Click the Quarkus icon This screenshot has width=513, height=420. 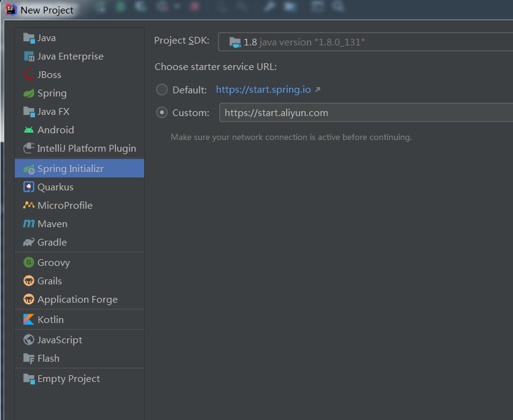click(x=29, y=187)
